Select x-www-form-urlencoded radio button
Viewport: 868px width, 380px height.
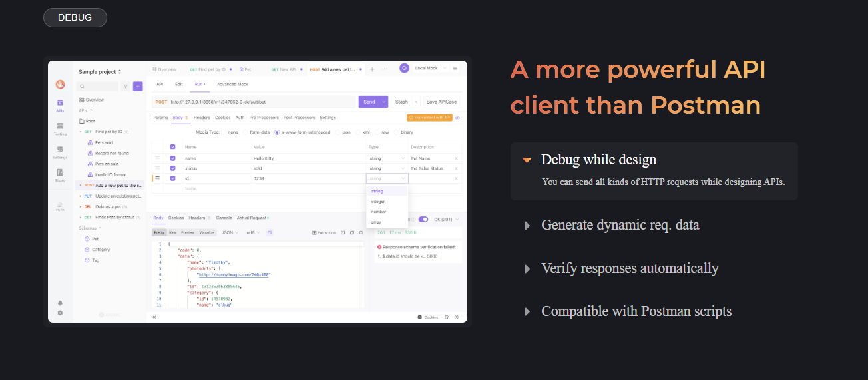tap(278, 132)
